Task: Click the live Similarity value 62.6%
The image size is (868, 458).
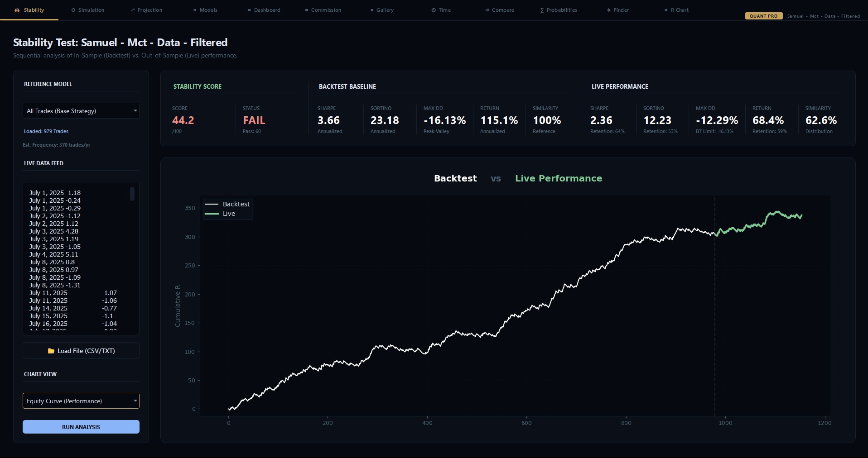Action: coord(821,120)
